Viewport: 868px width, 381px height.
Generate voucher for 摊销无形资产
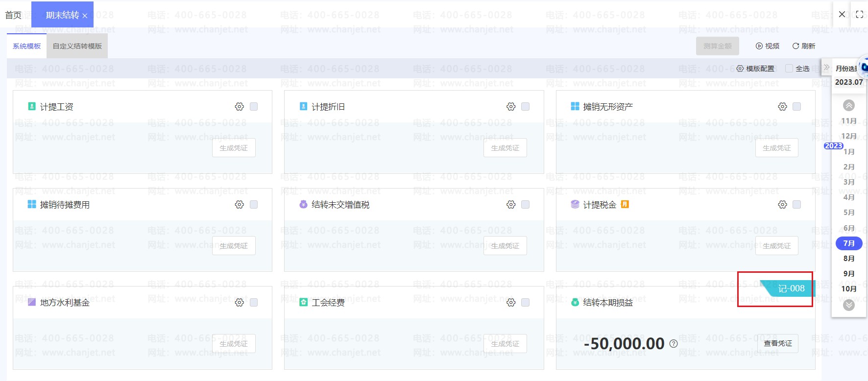(x=777, y=148)
